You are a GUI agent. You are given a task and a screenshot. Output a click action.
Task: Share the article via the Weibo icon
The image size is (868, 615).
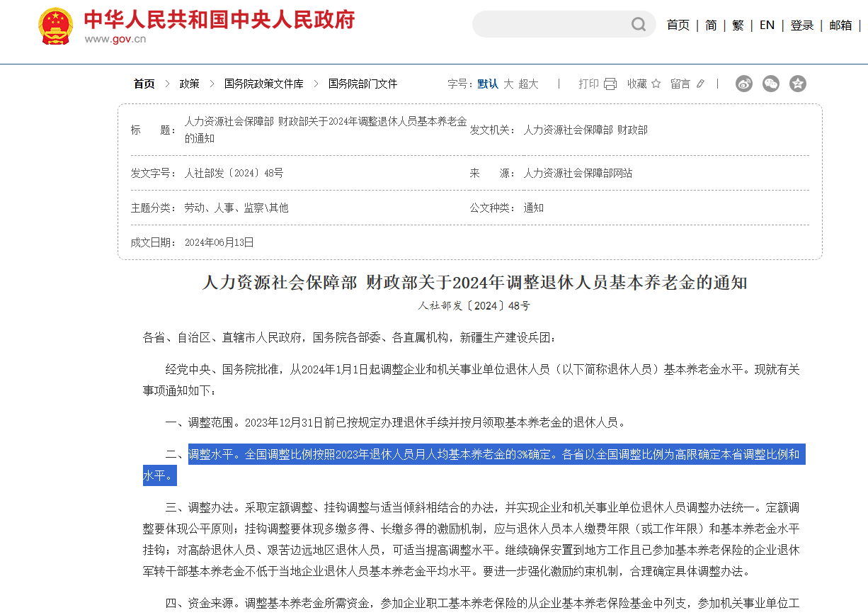[743, 83]
